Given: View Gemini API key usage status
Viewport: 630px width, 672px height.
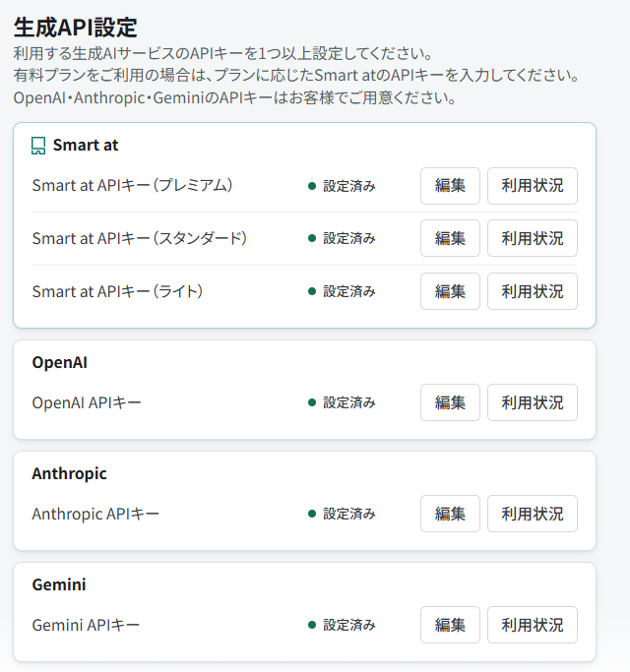Looking at the screenshot, I should click(x=533, y=625).
